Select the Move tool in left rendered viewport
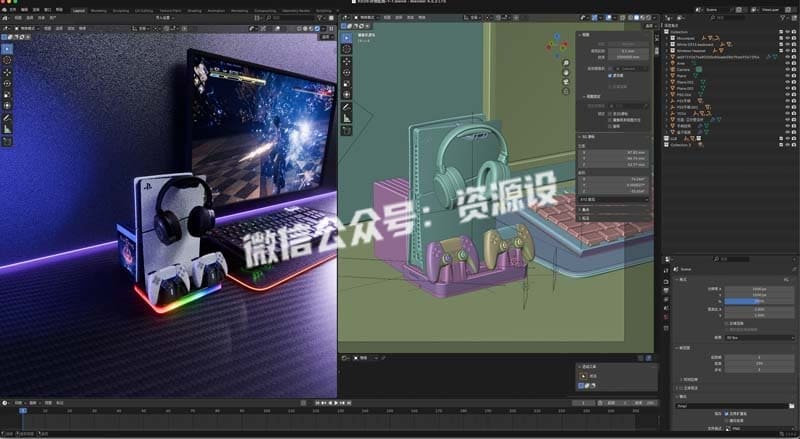The image size is (800, 439). [7, 72]
